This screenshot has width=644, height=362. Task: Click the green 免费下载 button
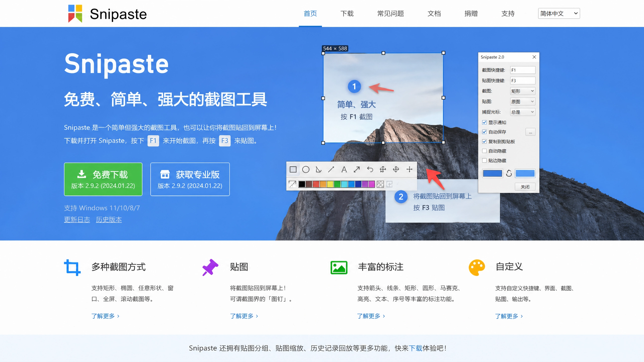click(103, 179)
